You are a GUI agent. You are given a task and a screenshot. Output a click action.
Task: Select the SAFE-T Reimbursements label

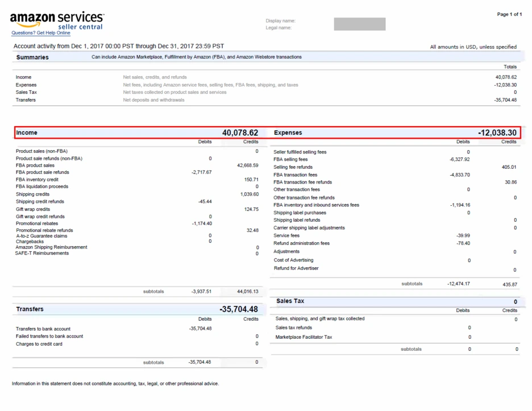click(42, 253)
